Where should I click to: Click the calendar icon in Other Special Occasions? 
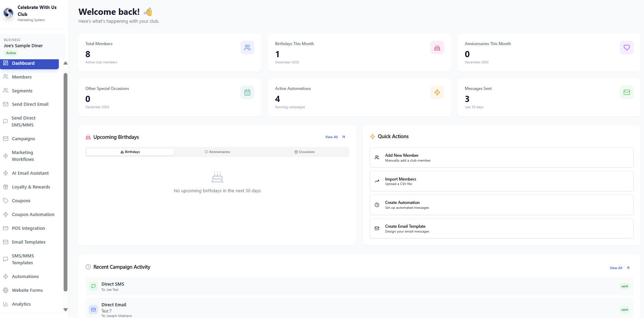(247, 92)
